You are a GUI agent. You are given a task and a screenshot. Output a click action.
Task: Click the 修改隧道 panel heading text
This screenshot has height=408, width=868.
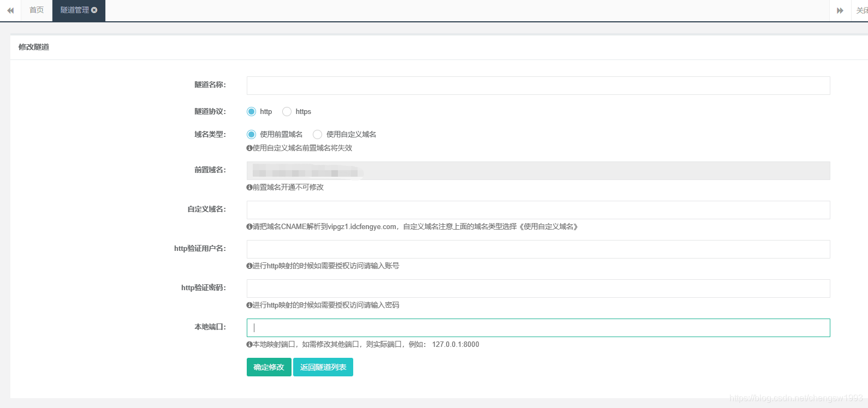pos(34,47)
